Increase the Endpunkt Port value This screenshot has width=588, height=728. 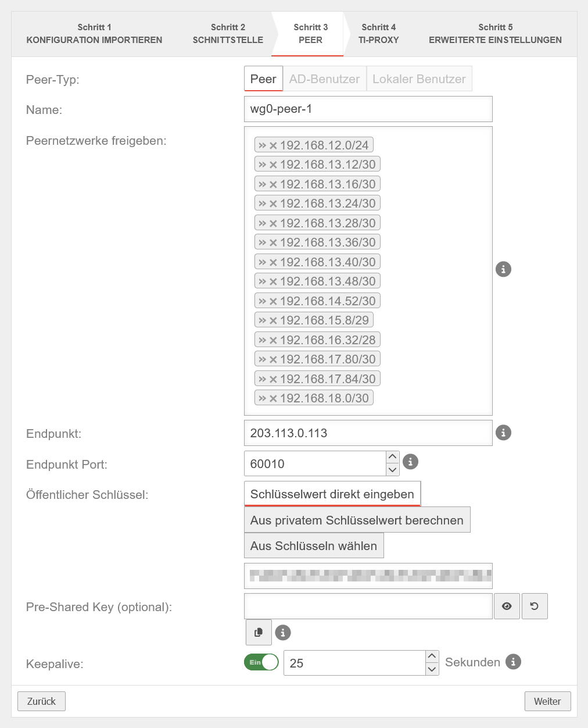tap(393, 457)
